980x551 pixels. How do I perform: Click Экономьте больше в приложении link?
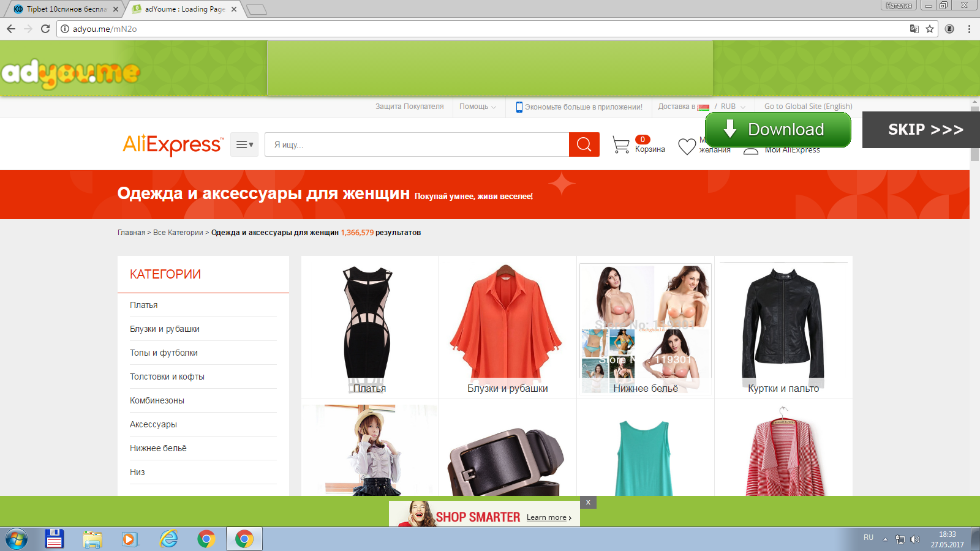tap(584, 107)
